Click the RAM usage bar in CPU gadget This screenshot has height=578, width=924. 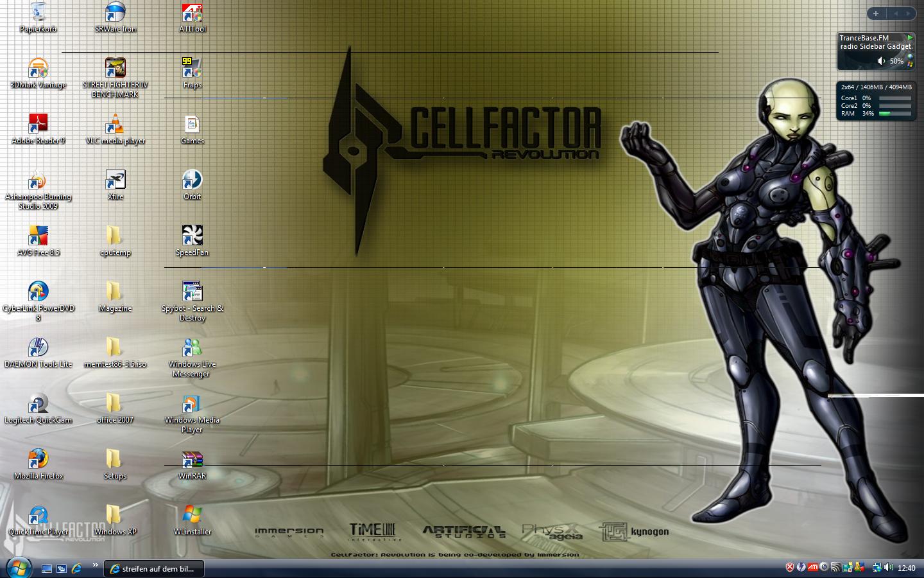click(x=895, y=114)
